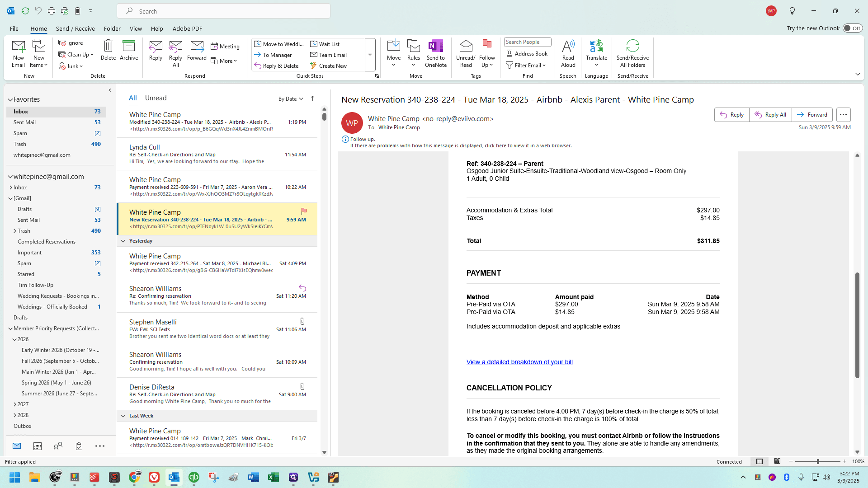
Task: Open More respond options dropdown
Action: [224, 61]
